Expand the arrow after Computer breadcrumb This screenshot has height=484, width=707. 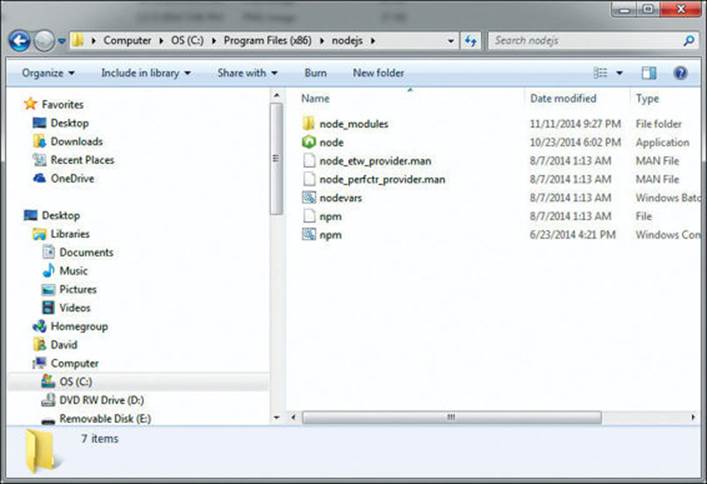tap(161, 41)
